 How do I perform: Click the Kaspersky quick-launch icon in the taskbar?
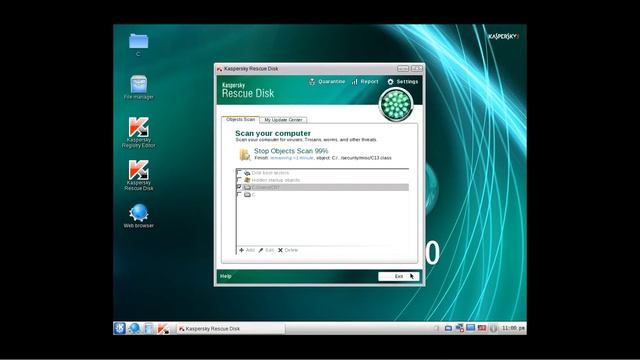pyautogui.click(x=163, y=328)
